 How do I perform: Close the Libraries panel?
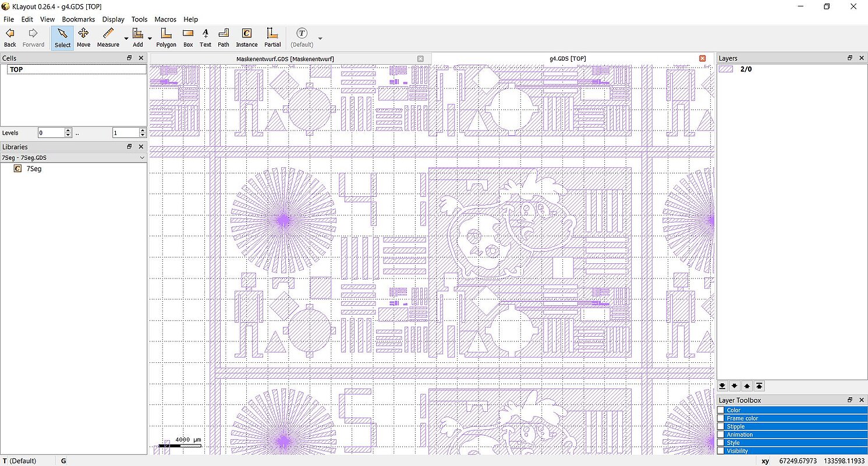coord(141,147)
